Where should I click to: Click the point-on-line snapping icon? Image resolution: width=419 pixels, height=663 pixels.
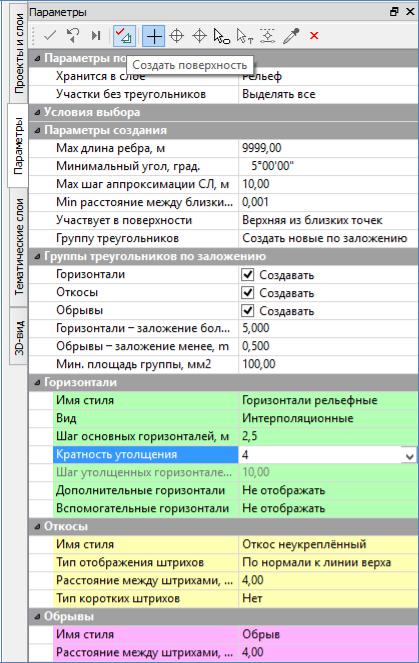coord(268,36)
